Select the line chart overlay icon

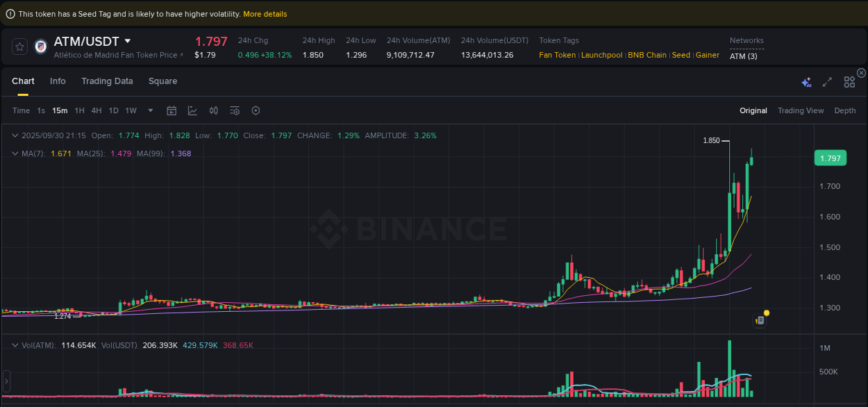[191, 110]
